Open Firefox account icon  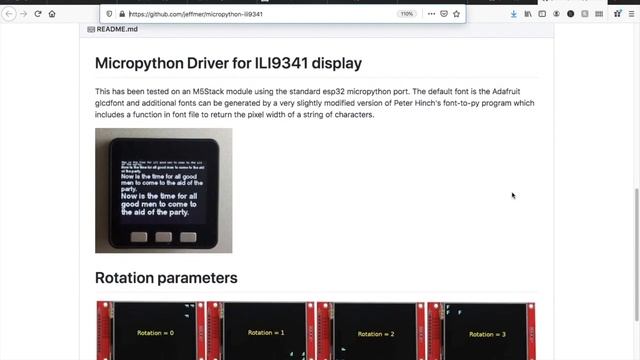(556, 14)
